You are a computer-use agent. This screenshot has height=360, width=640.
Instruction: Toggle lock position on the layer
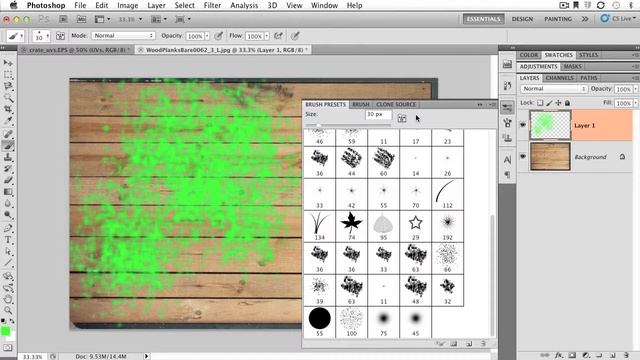tap(558, 103)
